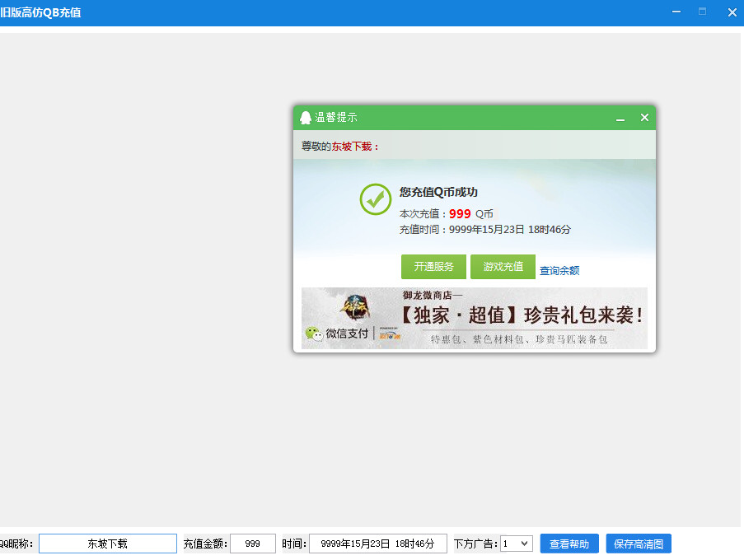
Task: Close the main QB充值 window
Action: (732, 12)
